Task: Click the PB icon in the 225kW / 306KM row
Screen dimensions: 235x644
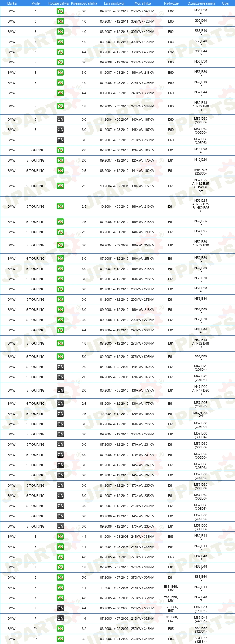Action: [60, 83]
